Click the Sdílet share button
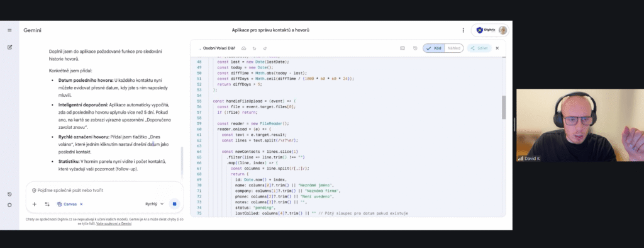Image resolution: width=644 pixels, height=248 pixels. [x=479, y=48]
